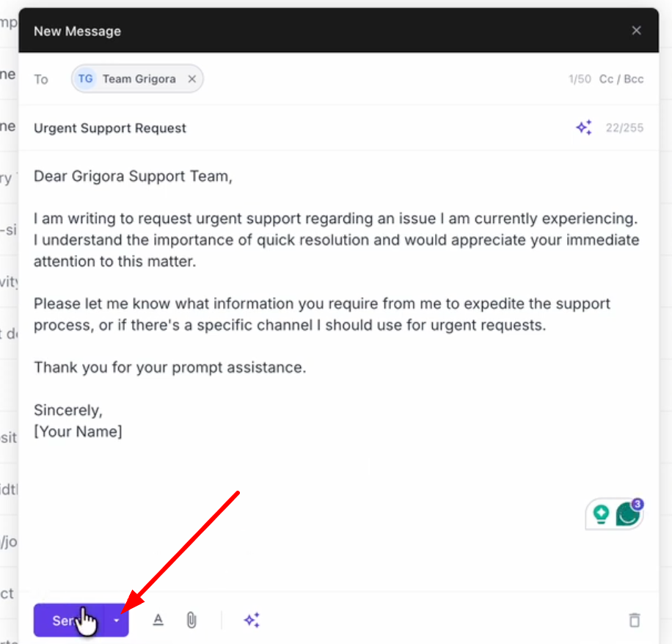
Task: Open the lightbulb suggestions widget
Action: pyautogui.click(x=600, y=514)
